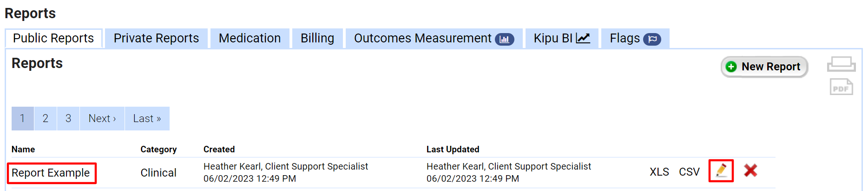Export the reports list via PDF icon
The image size is (868, 191).
(841, 87)
